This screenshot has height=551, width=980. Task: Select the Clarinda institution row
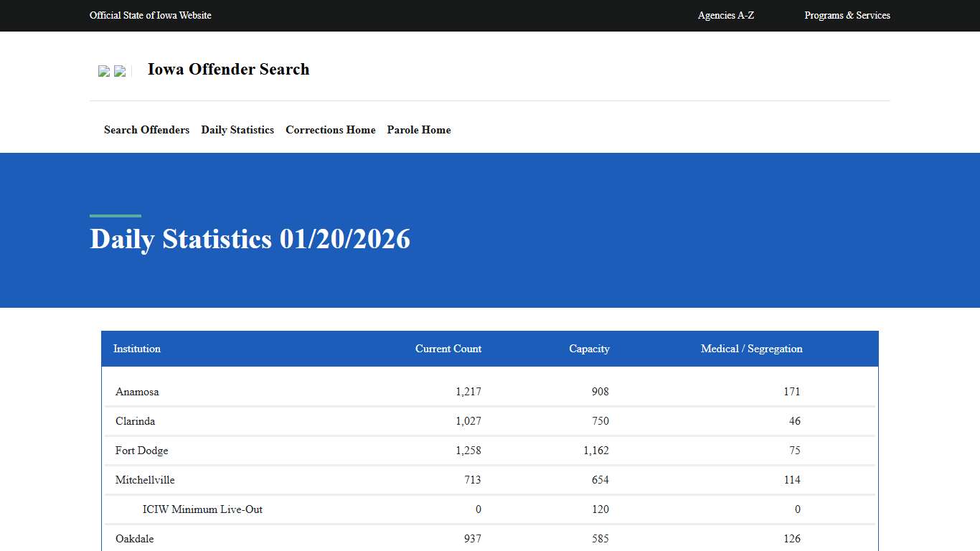coord(135,421)
